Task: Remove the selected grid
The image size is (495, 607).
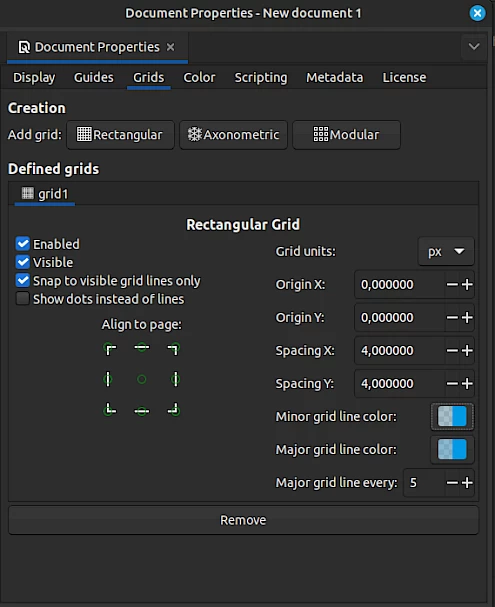Action: (243, 520)
